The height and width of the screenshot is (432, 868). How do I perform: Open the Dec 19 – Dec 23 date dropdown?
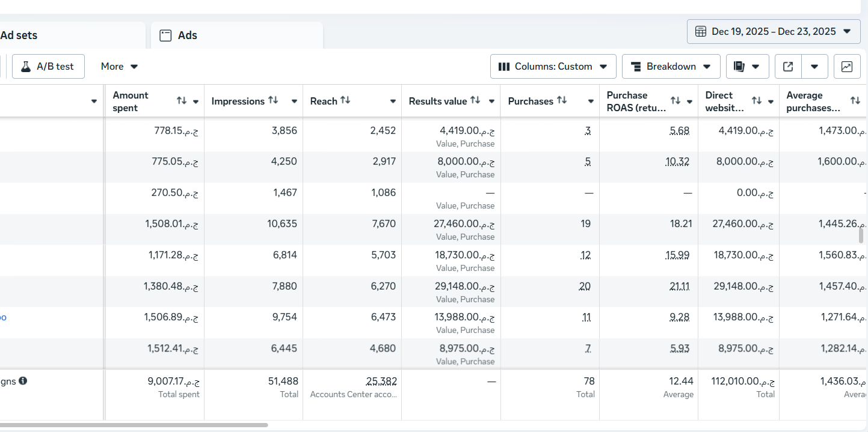[848, 31]
